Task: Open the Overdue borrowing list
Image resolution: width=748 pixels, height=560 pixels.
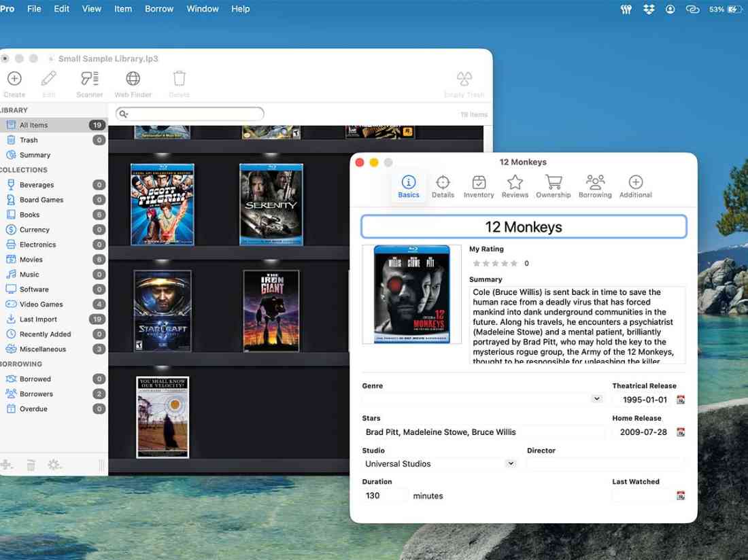Action: click(32, 408)
